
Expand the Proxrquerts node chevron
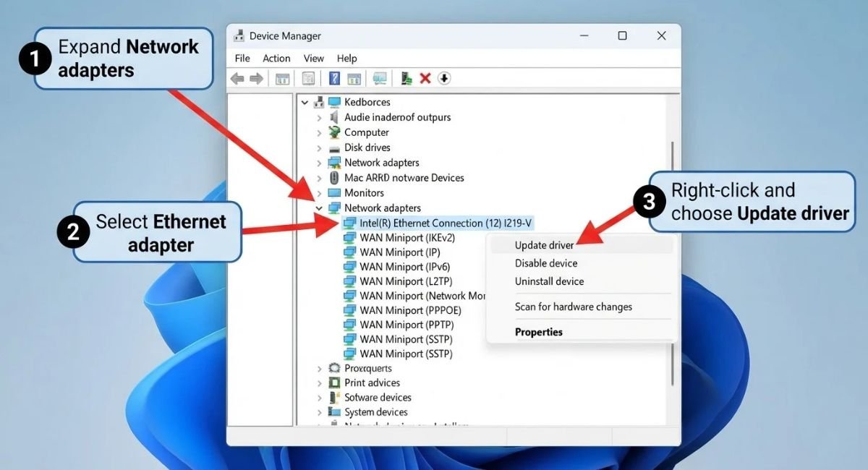click(x=319, y=368)
